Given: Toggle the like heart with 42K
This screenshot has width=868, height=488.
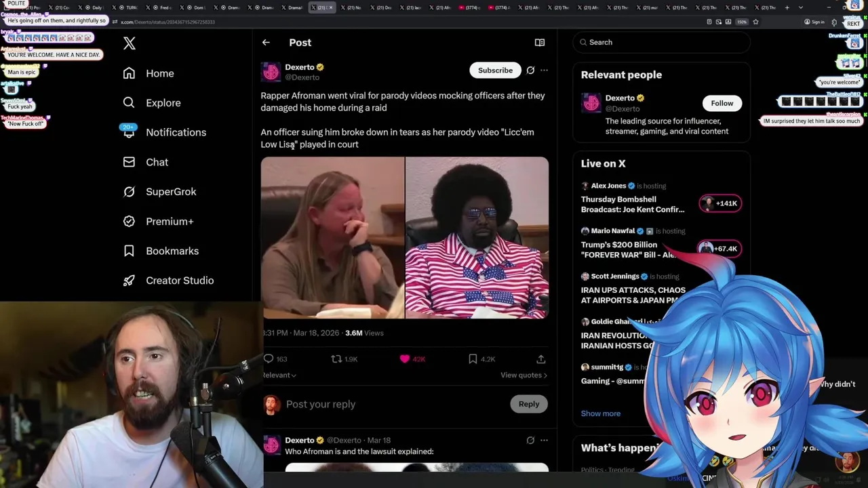Looking at the screenshot, I should coord(405,359).
